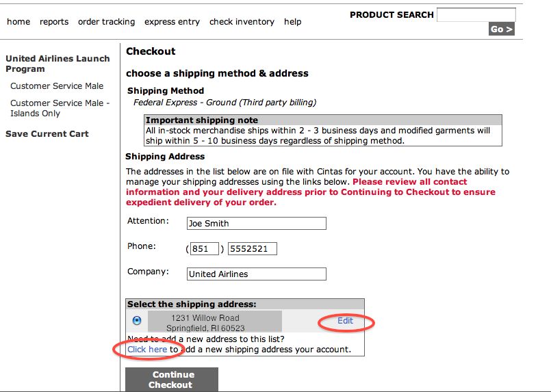This screenshot has height=392, width=551.
Task: Open the help menu item
Action: click(x=293, y=22)
